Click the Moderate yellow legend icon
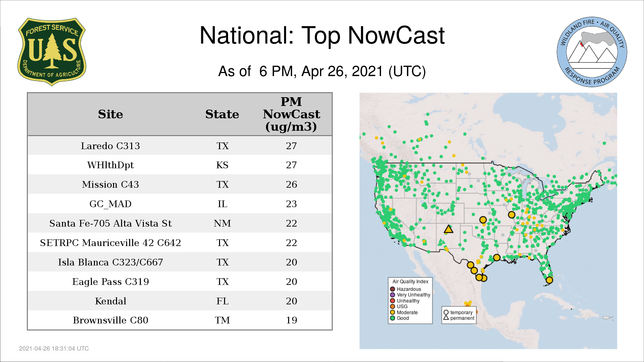The height and width of the screenshot is (362, 644). point(392,312)
